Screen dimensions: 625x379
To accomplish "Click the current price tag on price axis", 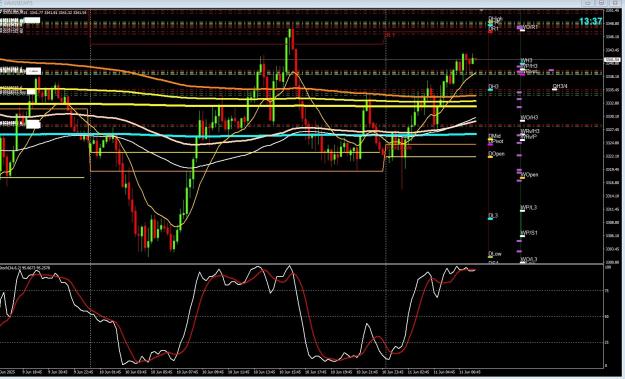I will (612, 60).
